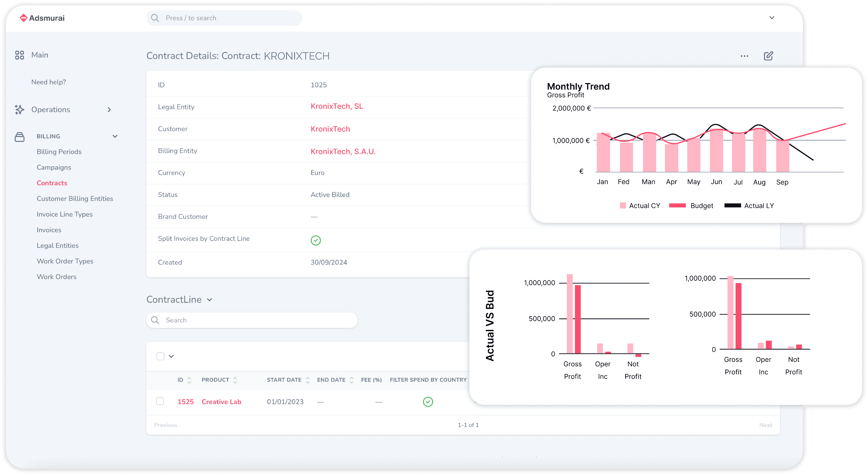Screen dimensions: 868x475
Task: Click the Need help? link
Action: (x=49, y=82)
